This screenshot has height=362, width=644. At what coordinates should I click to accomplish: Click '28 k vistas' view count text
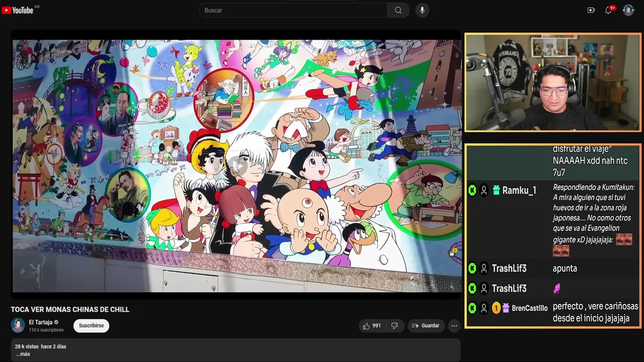coord(26,346)
